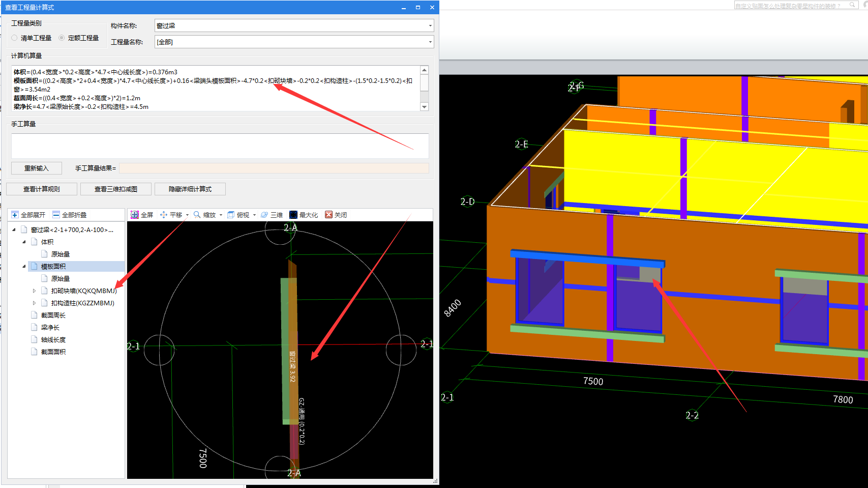
Task: Select the 模板面积 tree item
Action: (53, 267)
